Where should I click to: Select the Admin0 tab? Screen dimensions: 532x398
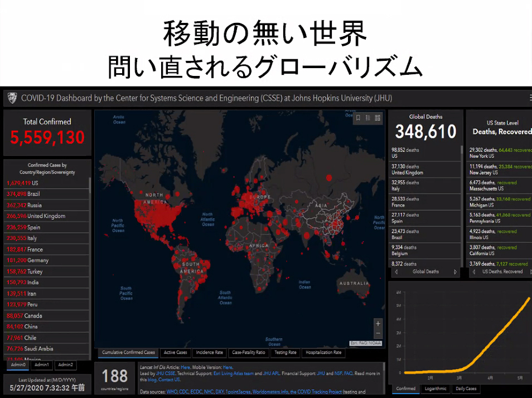18,365
